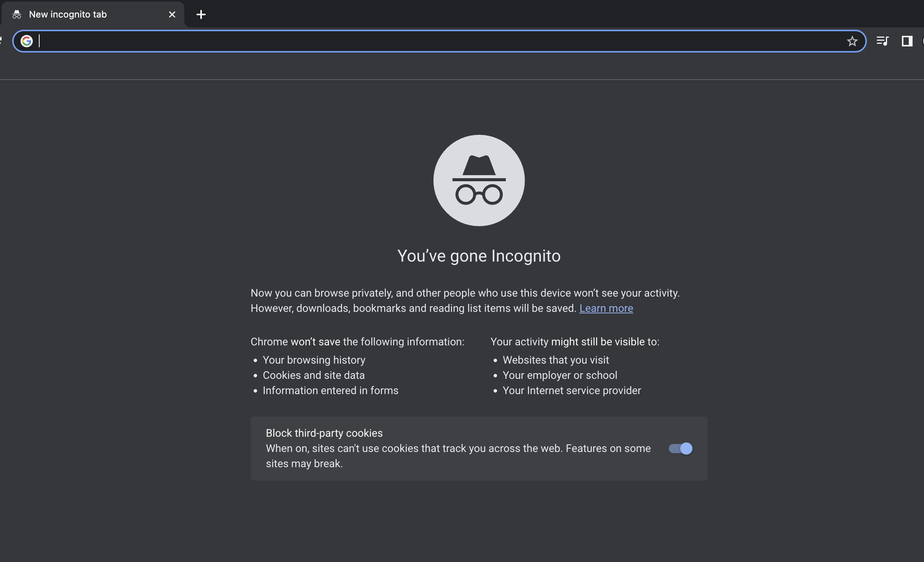Screen dimensions: 924x562
Task: Click Your employer or school bullet
Action: (x=560, y=375)
